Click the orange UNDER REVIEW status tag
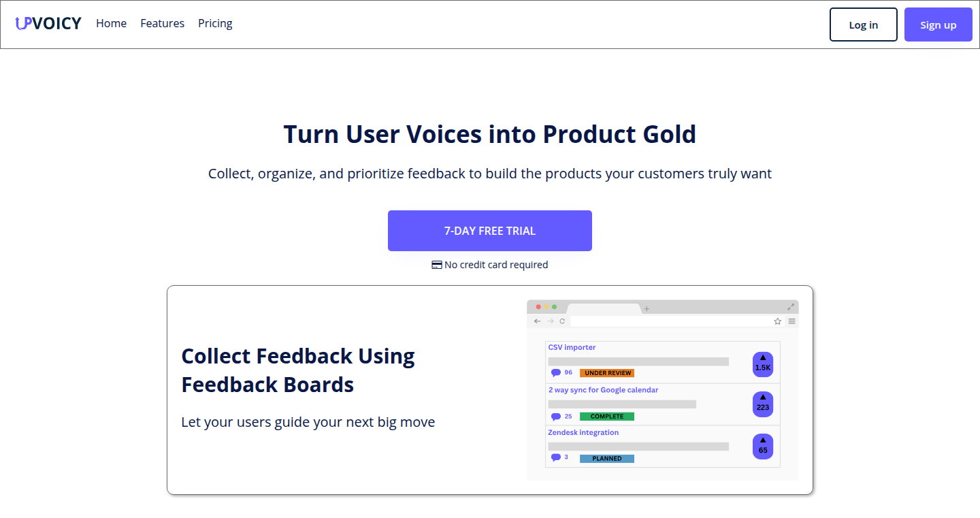This screenshot has height=518, width=980. pos(607,373)
